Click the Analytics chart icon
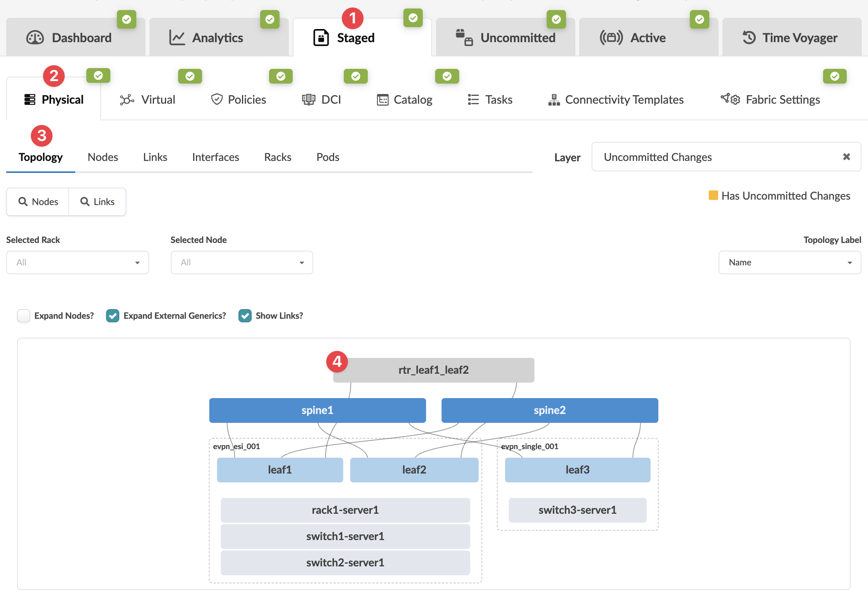 pos(177,38)
